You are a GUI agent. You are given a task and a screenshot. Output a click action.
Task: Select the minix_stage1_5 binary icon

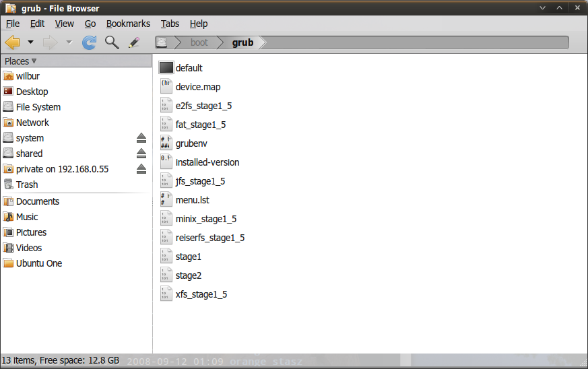point(166,219)
